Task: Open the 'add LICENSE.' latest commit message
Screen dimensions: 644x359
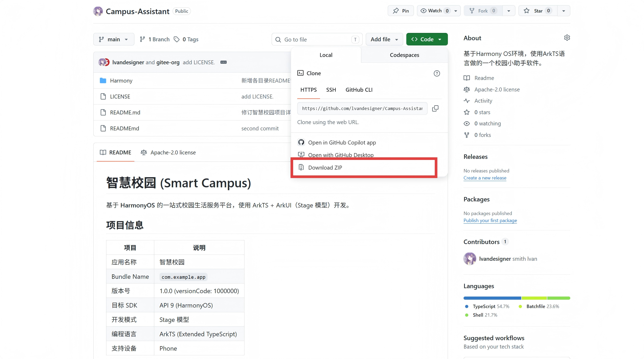Action: point(199,62)
